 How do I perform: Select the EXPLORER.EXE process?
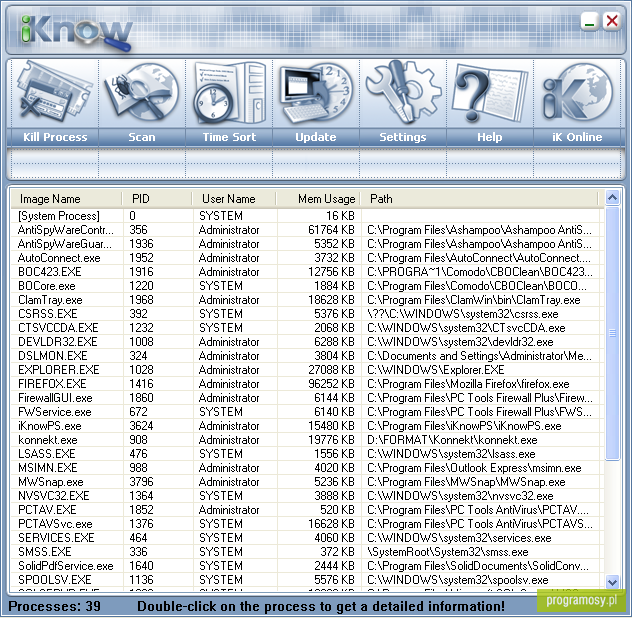(x=307, y=370)
